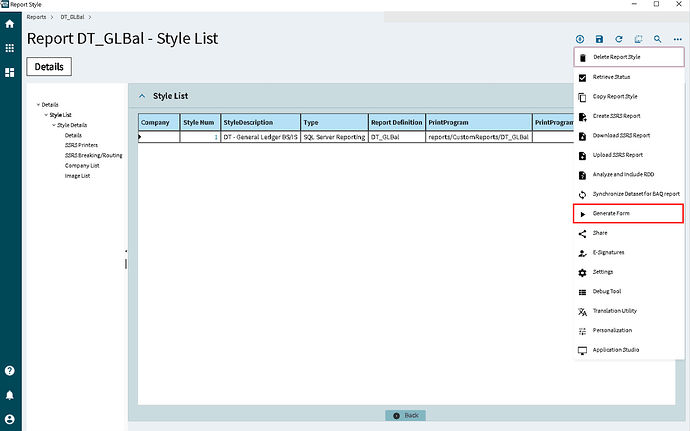Click the Style Num value 1 link

216,137
